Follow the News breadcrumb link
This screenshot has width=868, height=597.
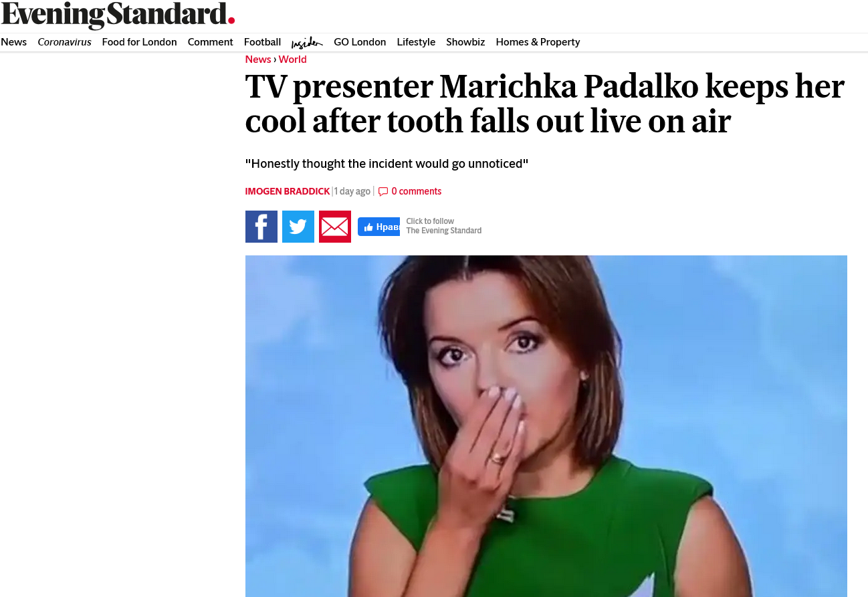click(x=258, y=59)
